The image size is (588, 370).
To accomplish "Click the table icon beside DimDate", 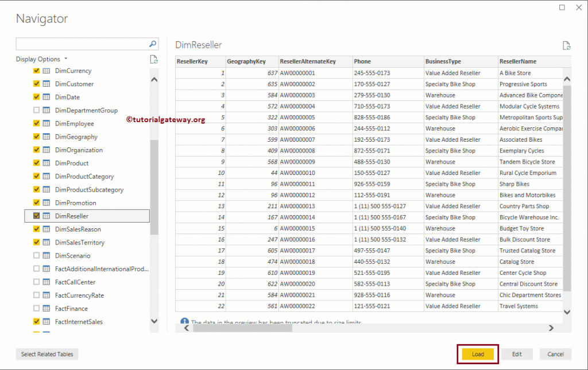I will point(46,96).
